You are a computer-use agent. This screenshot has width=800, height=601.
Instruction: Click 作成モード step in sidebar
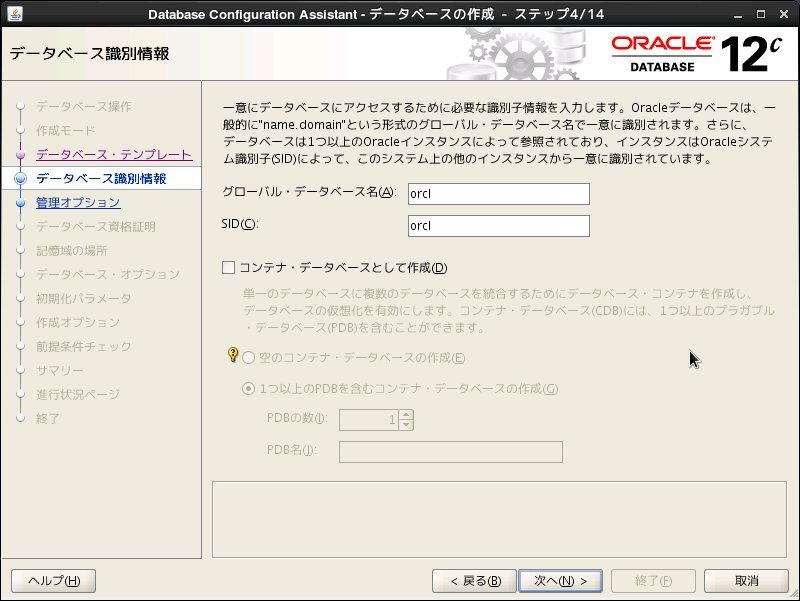click(65, 130)
